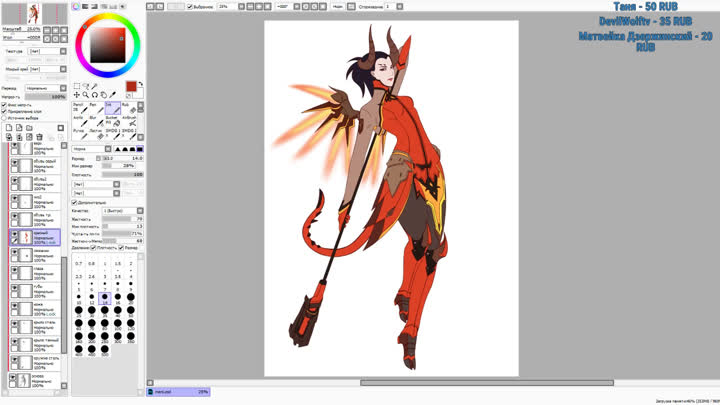Delete the selected layer with trash icon
Image resolution: width=720 pixels, height=405 pixels.
click(x=39, y=137)
